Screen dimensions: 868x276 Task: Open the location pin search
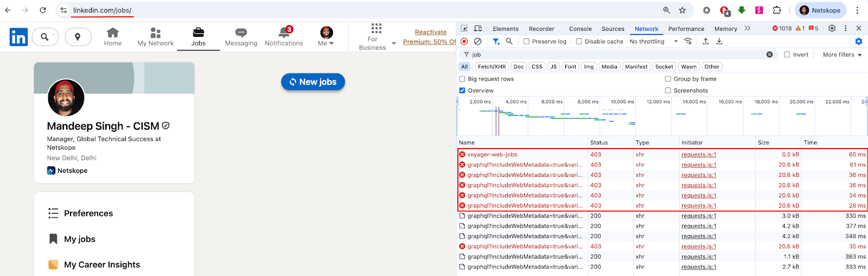pos(78,37)
